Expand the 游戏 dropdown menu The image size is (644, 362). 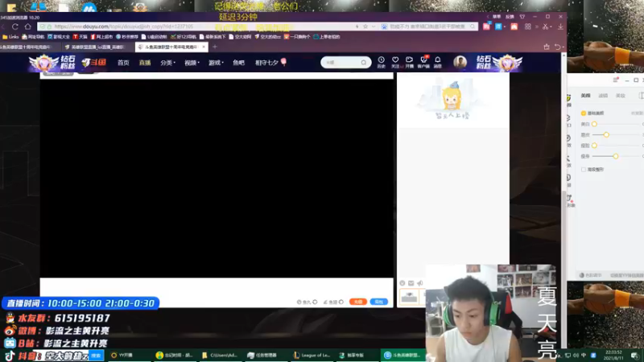[x=216, y=63]
